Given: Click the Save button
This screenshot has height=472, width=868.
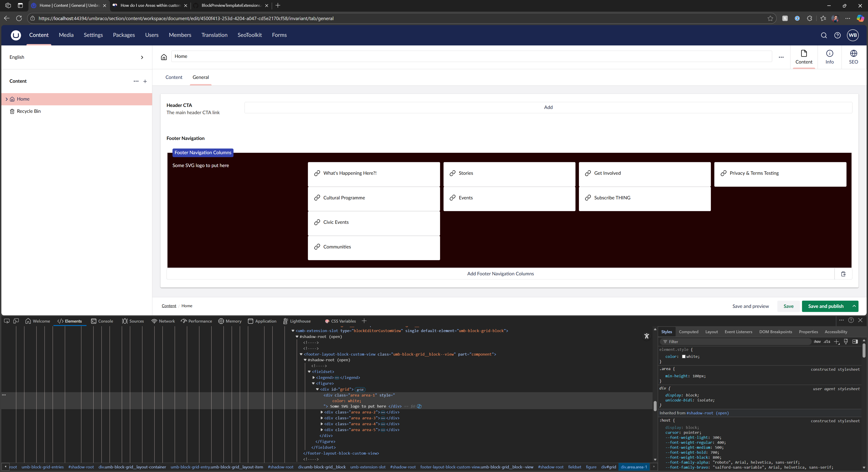Looking at the screenshot, I should coord(788,306).
